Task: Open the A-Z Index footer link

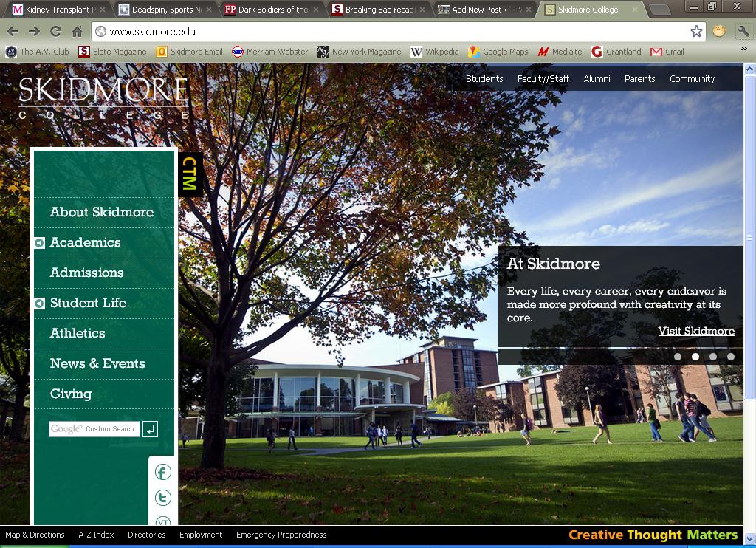Action: [97, 535]
